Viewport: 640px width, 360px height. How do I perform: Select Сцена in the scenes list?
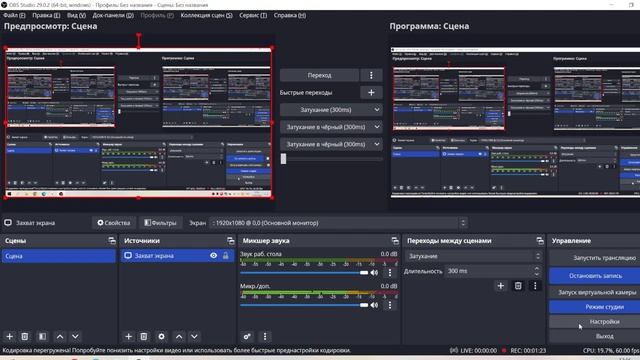[x=59, y=256]
